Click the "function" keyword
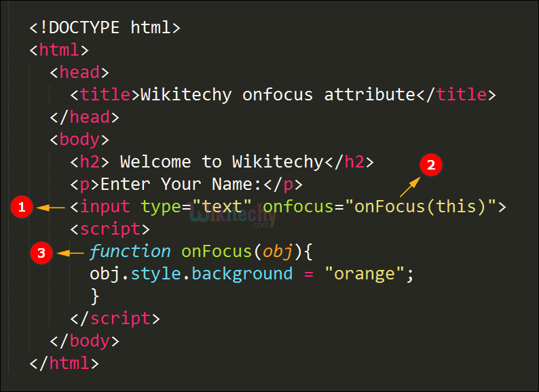The width and height of the screenshot is (539, 392). (x=130, y=251)
